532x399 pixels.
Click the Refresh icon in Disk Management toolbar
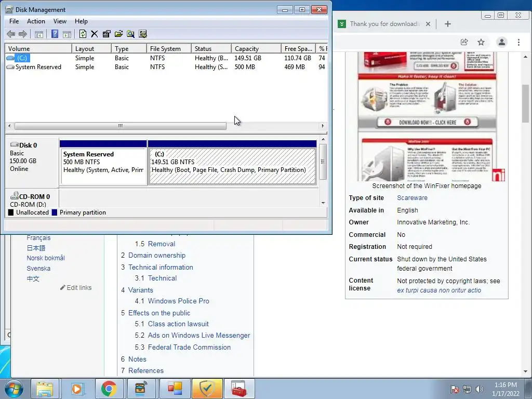coord(83,34)
